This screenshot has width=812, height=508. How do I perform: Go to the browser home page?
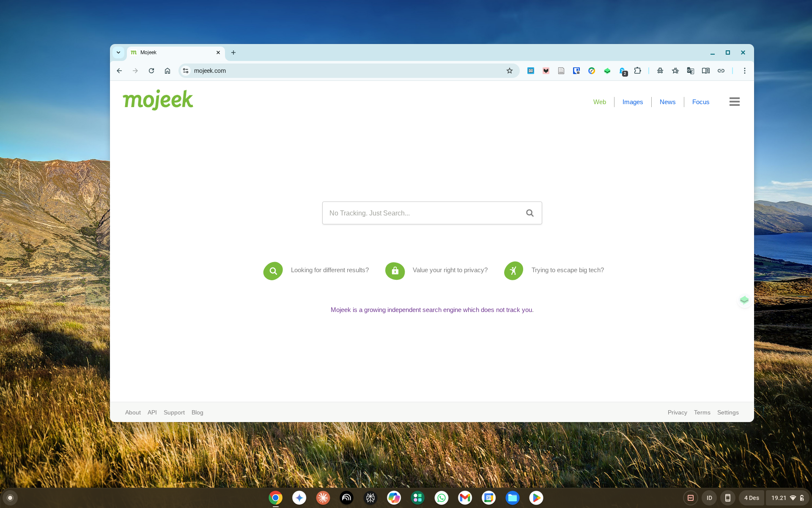(x=167, y=71)
